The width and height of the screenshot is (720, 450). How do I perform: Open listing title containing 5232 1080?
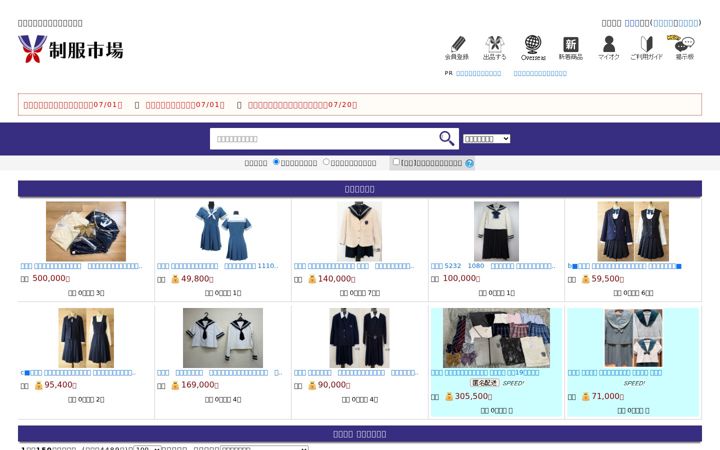[x=493, y=266]
